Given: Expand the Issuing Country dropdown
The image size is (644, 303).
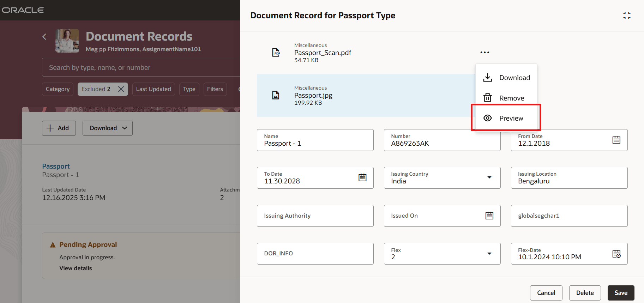Looking at the screenshot, I should pos(489,177).
